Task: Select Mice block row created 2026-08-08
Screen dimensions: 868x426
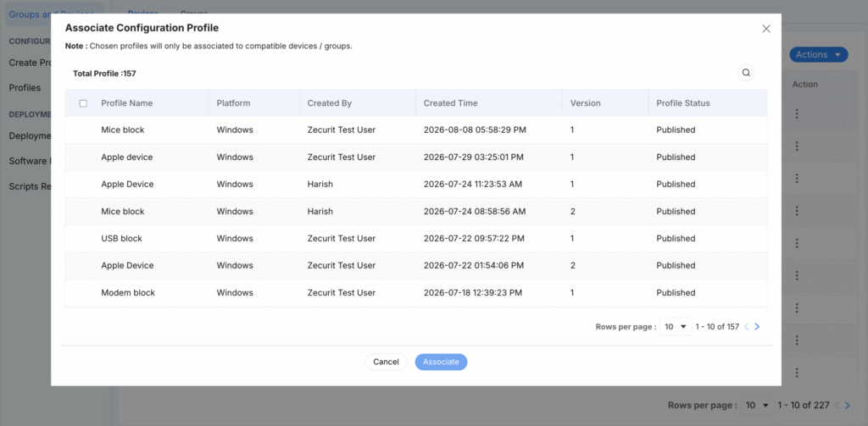Action: point(416,130)
